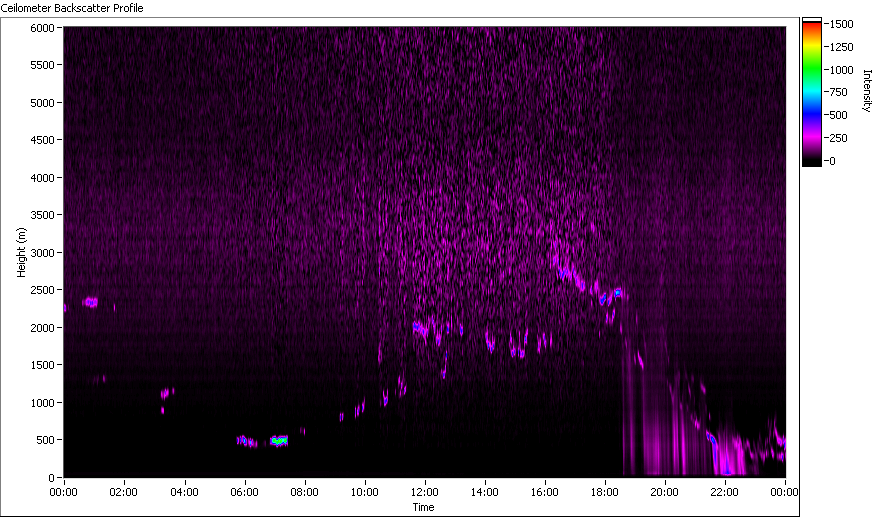Click the 08:00 time axis label
Image resolution: width=876 pixels, height=517 pixels.
coord(304,492)
